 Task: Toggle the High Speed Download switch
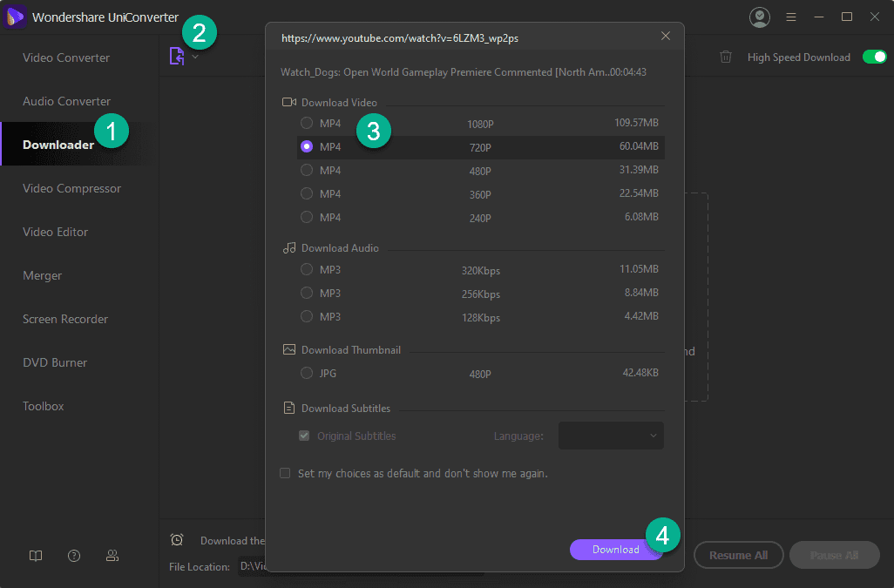click(874, 57)
